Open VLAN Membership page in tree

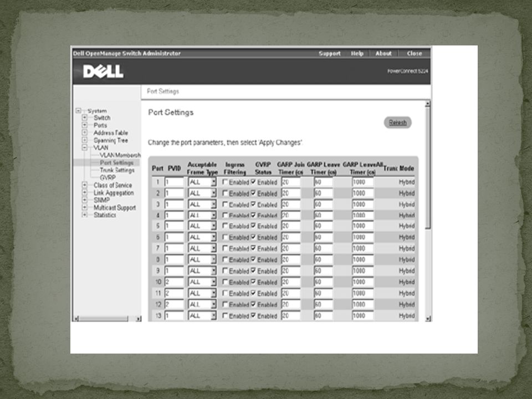[x=120, y=155]
